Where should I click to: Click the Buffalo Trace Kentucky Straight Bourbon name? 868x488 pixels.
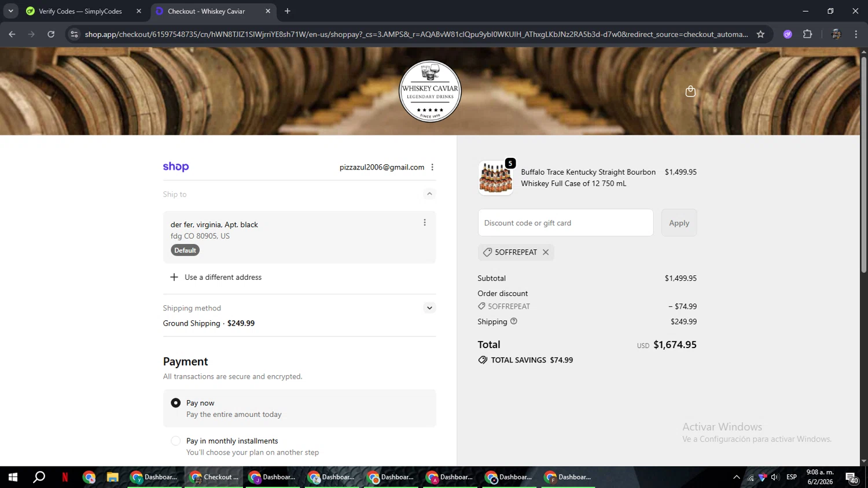point(588,178)
